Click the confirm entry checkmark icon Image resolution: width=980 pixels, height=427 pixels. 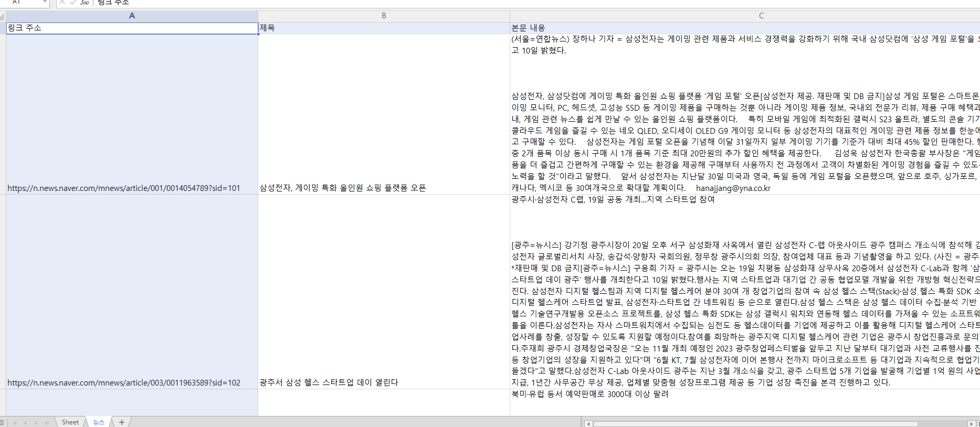(x=73, y=2)
